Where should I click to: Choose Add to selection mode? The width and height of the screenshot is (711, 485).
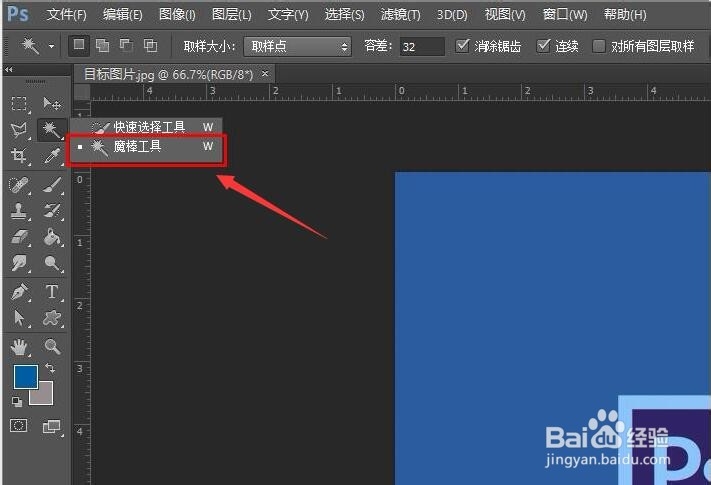pyautogui.click(x=102, y=45)
